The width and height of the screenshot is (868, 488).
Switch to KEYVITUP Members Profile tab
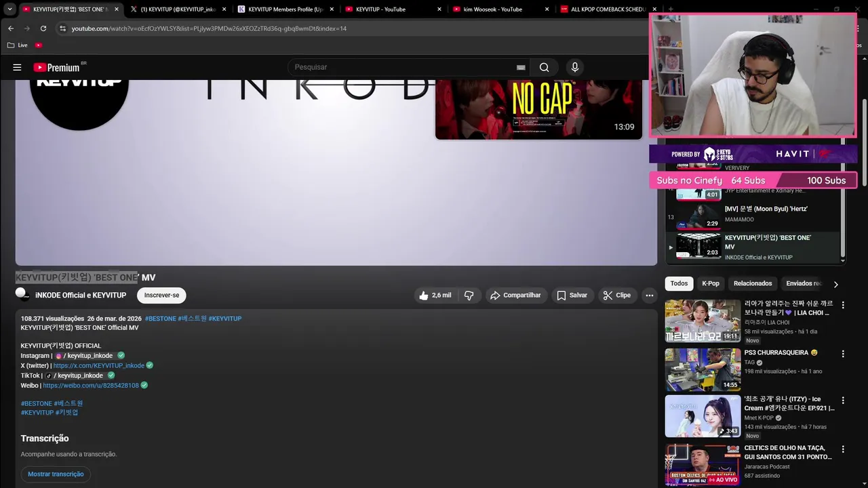tap(285, 9)
